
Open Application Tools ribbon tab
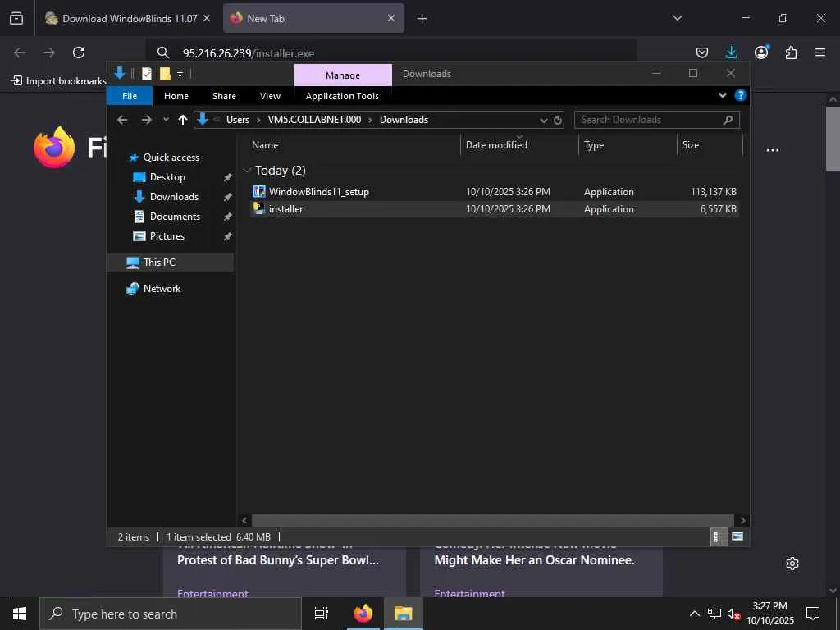click(x=342, y=96)
